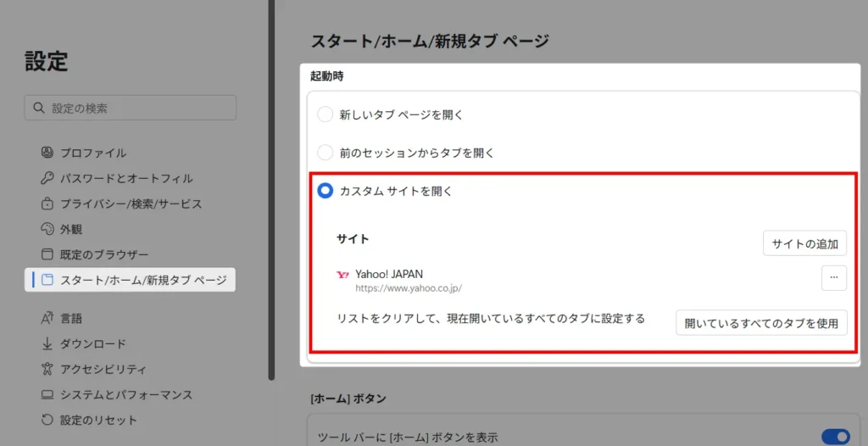The height and width of the screenshot is (446, 868).
Task: Toggle the ツール バーに[ホーム]ボタンを表示 switch
Action: coord(835,437)
